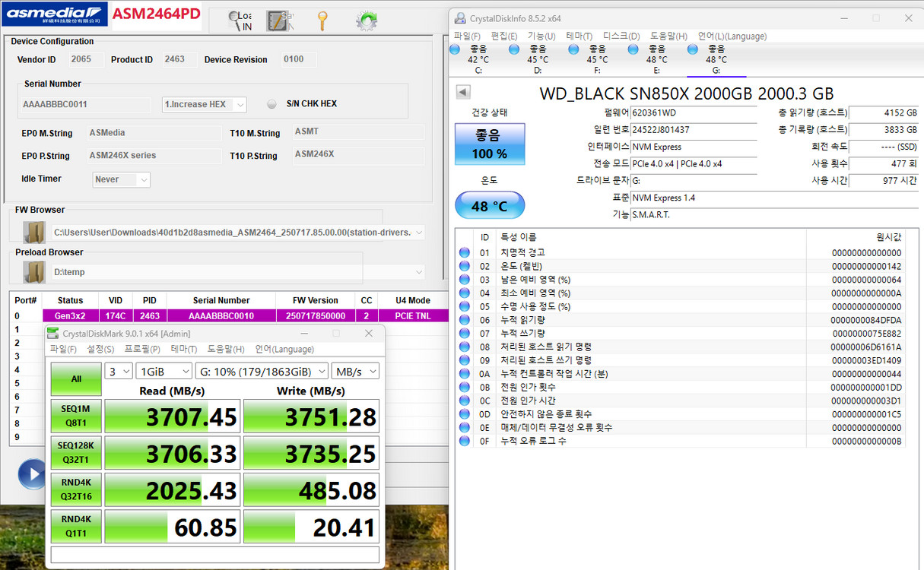Select the S/N CHK HEX radio button
This screenshot has height=570, width=924.
271,104
